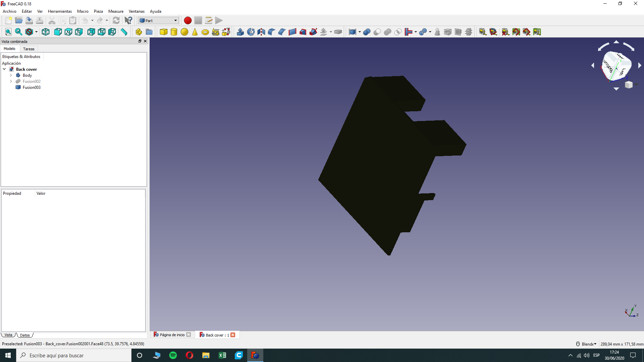Expand the Body tree item

pyautogui.click(x=11, y=75)
